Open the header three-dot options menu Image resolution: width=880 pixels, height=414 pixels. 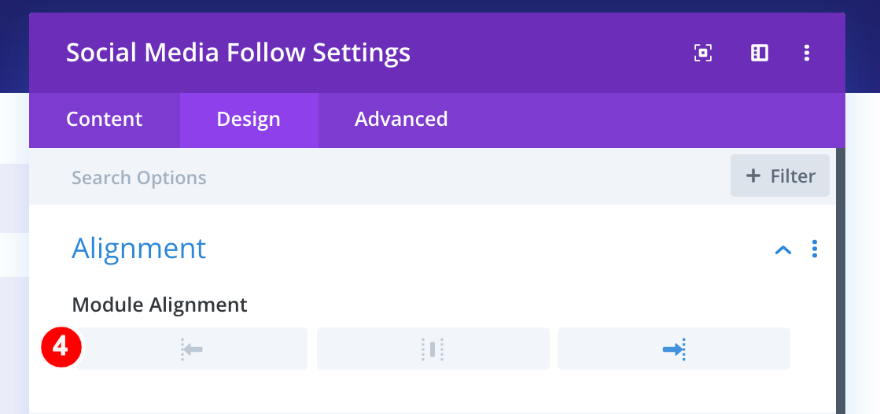tap(807, 53)
